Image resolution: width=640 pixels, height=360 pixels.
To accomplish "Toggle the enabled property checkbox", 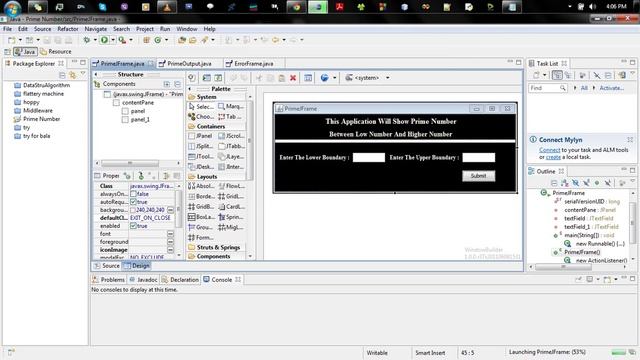I will pyautogui.click(x=133, y=226).
